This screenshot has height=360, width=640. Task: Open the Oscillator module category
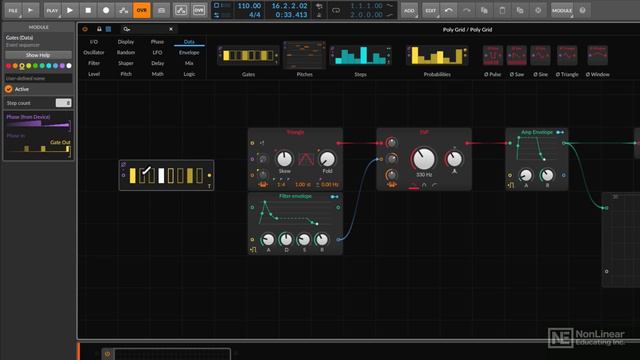pos(94,52)
